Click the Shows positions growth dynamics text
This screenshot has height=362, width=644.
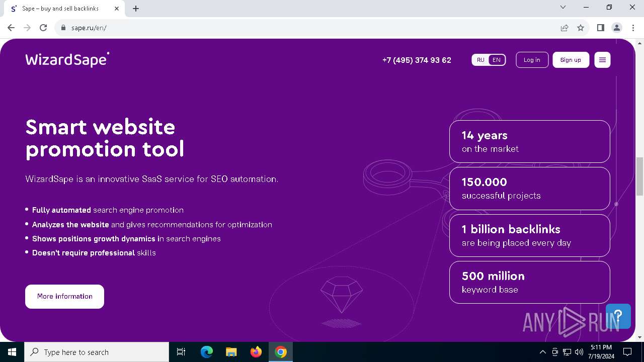coord(126,239)
